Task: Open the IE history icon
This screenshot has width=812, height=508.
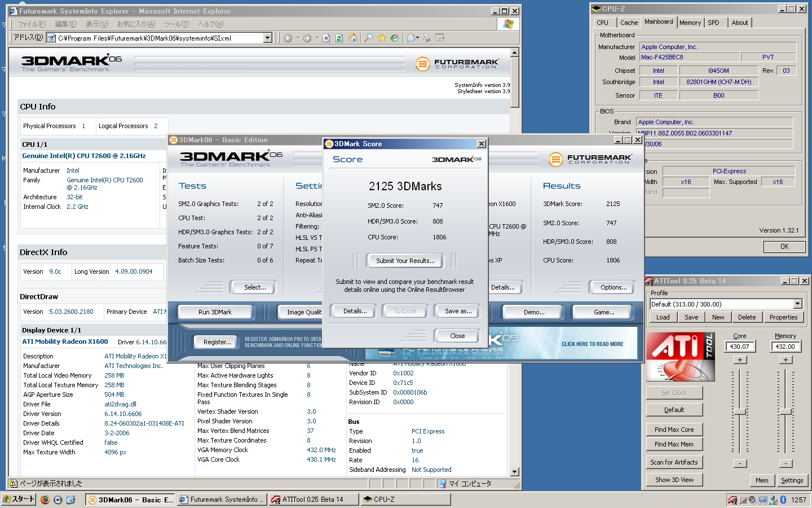Action: point(394,38)
